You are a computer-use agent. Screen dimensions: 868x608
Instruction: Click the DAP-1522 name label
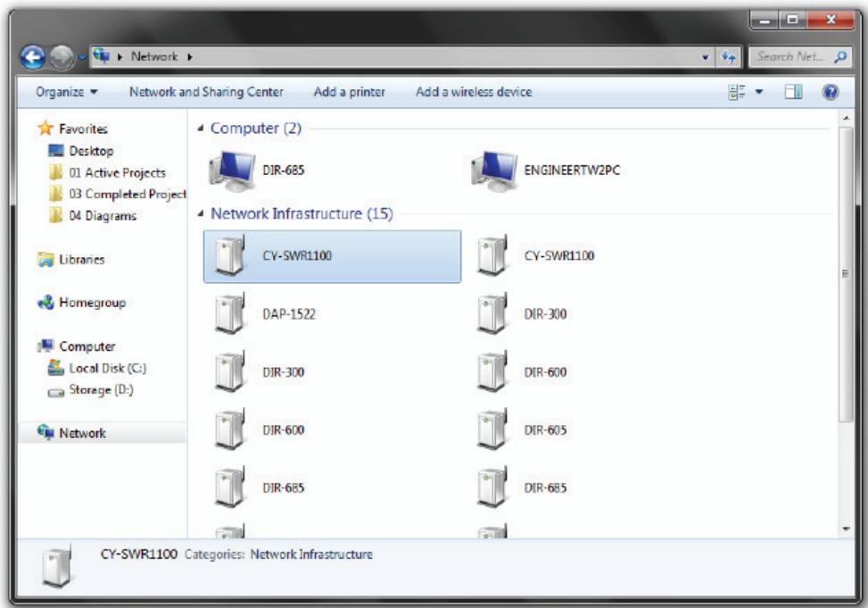289,314
